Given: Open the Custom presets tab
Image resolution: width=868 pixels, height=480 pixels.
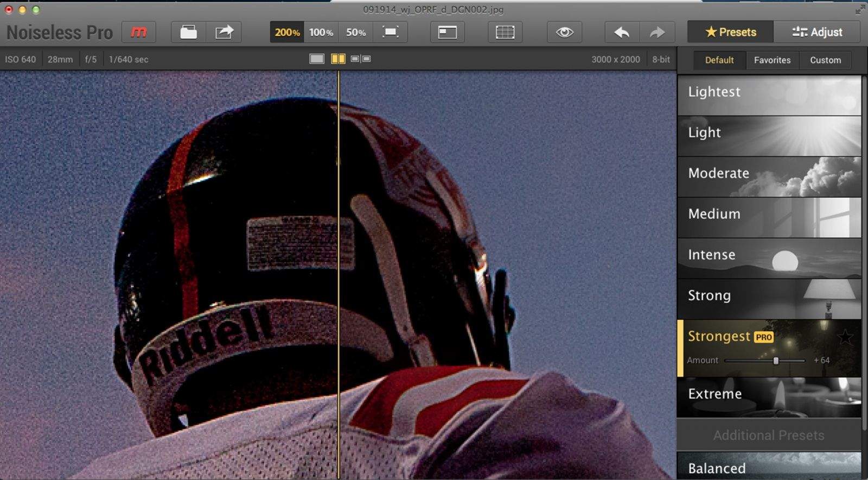Looking at the screenshot, I should (825, 60).
